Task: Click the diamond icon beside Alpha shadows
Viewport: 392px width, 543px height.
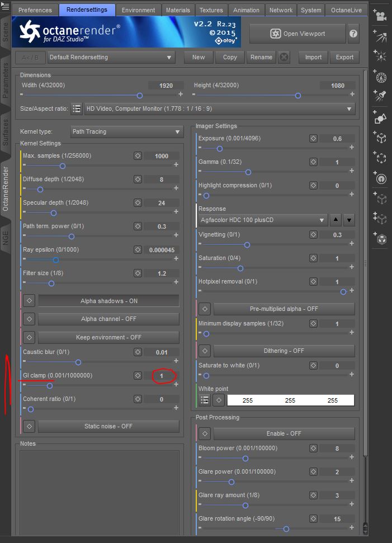Action: pyautogui.click(x=30, y=301)
